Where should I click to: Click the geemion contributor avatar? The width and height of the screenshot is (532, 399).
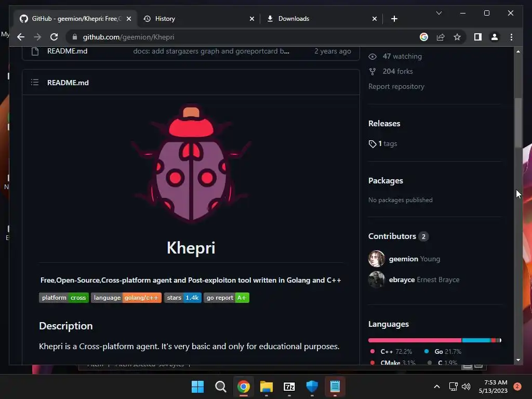point(377,259)
